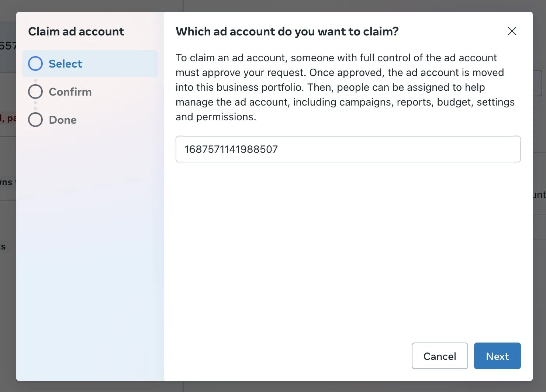Click the red background text at left edge

click(x=8, y=118)
